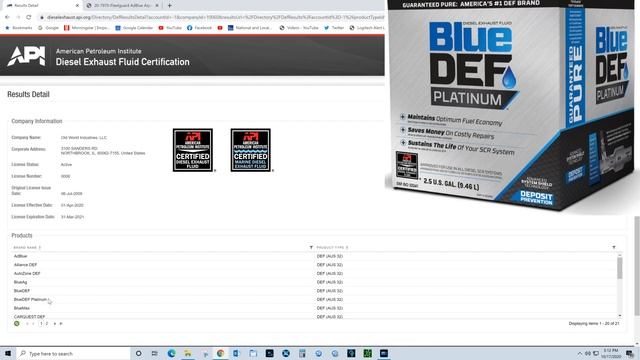
Task: Sort by the Brand Name column header
Action: tap(26, 247)
